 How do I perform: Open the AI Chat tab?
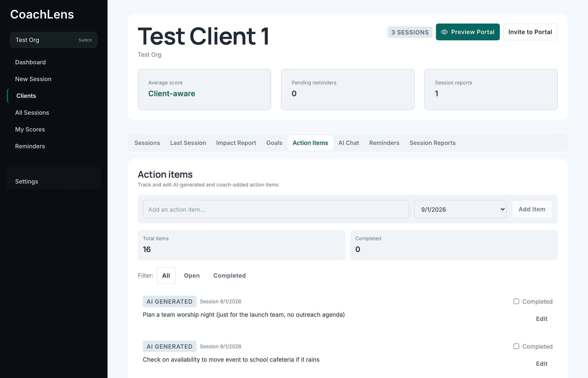point(348,143)
